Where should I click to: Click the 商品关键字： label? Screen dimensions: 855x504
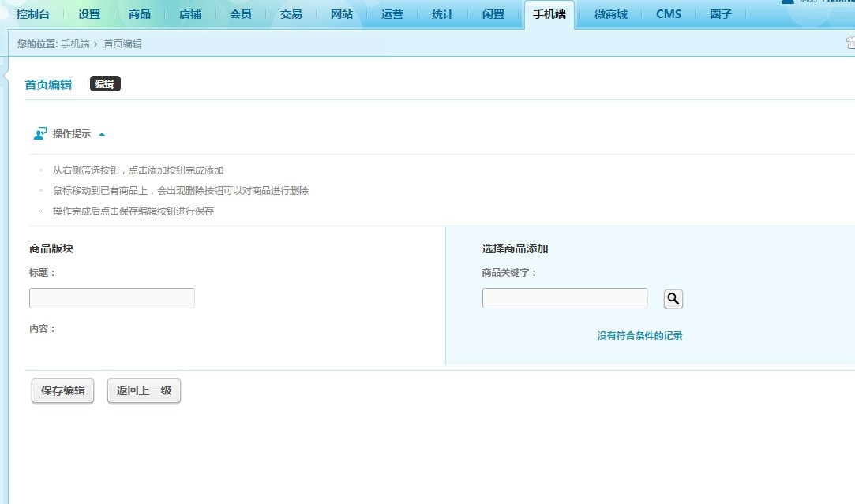coord(509,273)
